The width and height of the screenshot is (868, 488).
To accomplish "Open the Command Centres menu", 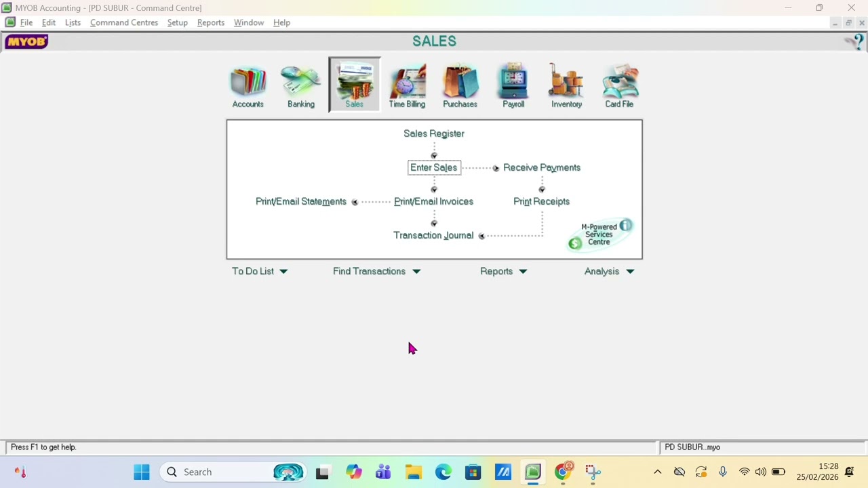I will pos(124,22).
